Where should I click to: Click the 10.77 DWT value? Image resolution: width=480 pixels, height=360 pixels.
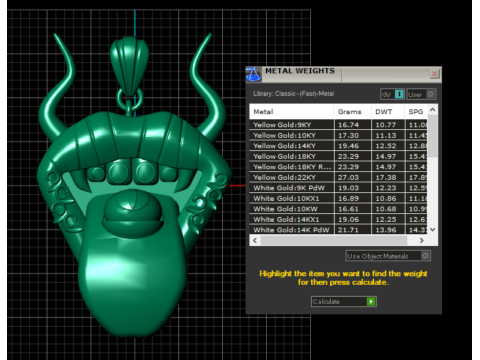[386, 125]
